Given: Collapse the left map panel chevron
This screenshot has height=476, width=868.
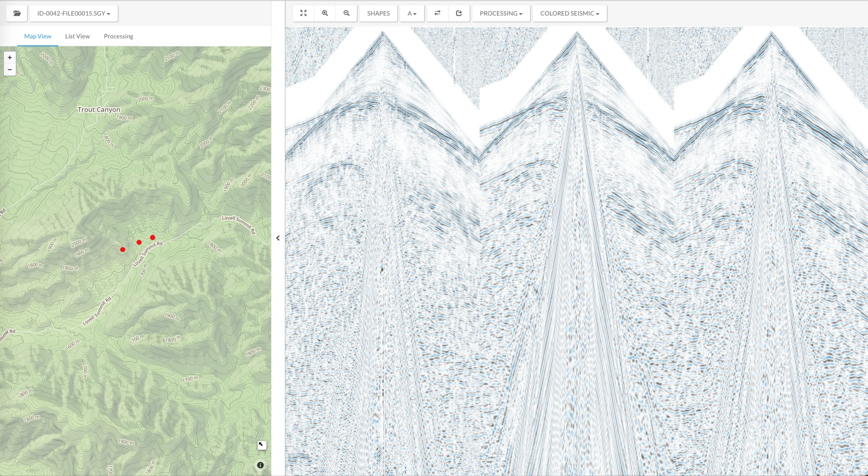Looking at the screenshot, I should pyautogui.click(x=278, y=238).
